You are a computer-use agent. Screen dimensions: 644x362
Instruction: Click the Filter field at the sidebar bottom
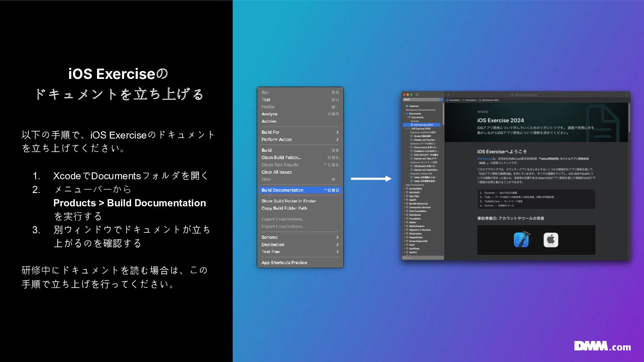pyautogui.click(x=422, y=258)
